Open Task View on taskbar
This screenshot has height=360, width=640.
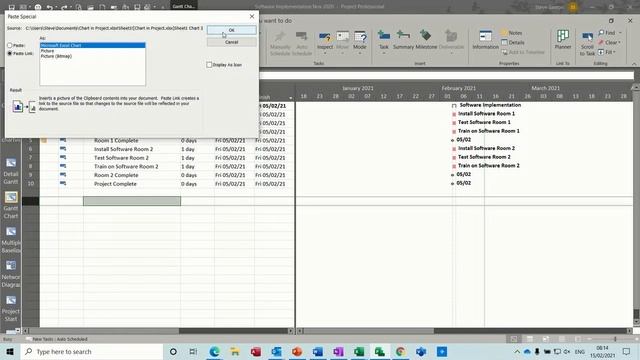click(193, 351)
